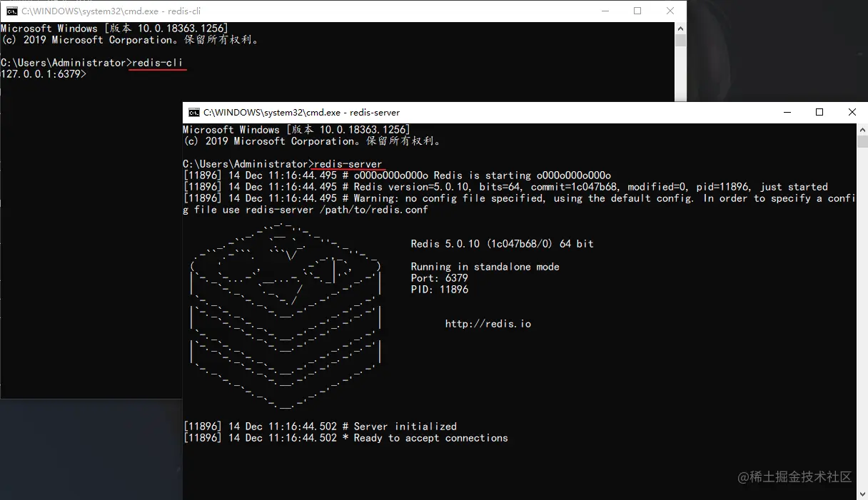This screenshot has width=868, height=500.
Task: Maximize the redis-server window
Action: point(819,113)
